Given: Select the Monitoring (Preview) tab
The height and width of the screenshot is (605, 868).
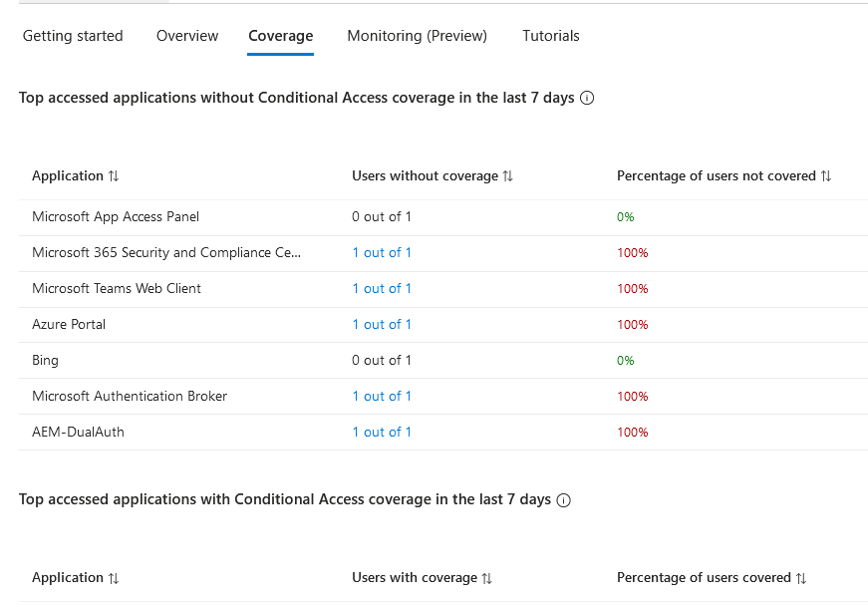Looking at the screenshot, I should pyautogui.click(x=417, y=36).
